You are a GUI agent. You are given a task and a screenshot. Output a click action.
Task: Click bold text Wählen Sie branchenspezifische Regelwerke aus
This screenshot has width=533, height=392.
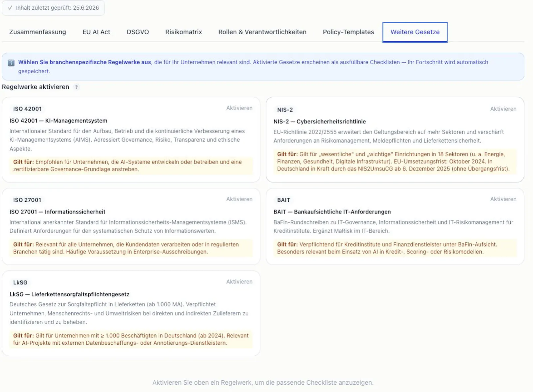[85, 62]
